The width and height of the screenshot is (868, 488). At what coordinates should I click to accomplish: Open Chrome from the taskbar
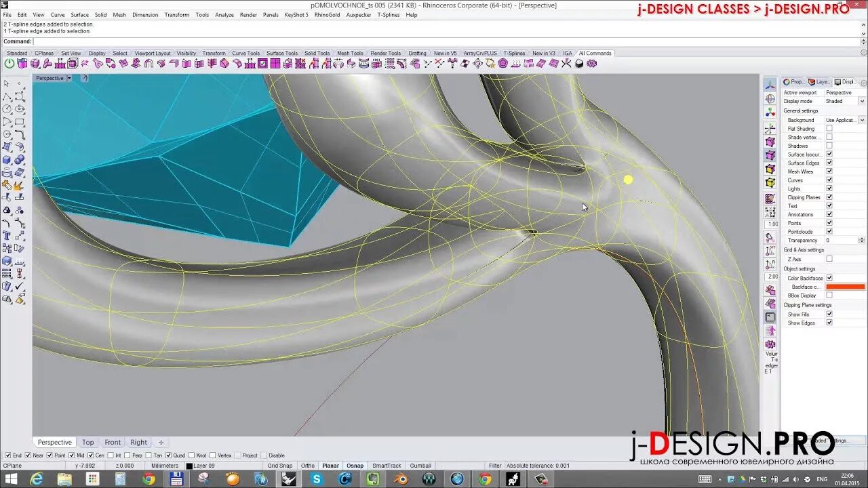[149, 479]
